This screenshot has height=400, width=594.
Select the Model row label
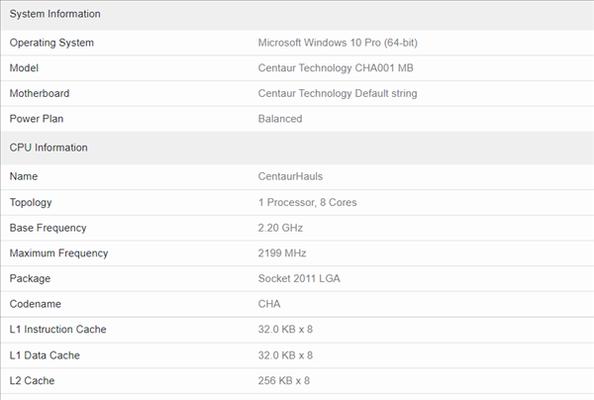pyautogui.click(x=24, y=68)
